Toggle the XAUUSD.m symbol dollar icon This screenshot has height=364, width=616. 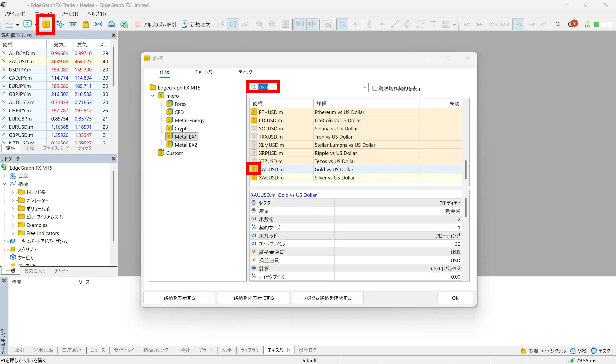coord(254,169)
